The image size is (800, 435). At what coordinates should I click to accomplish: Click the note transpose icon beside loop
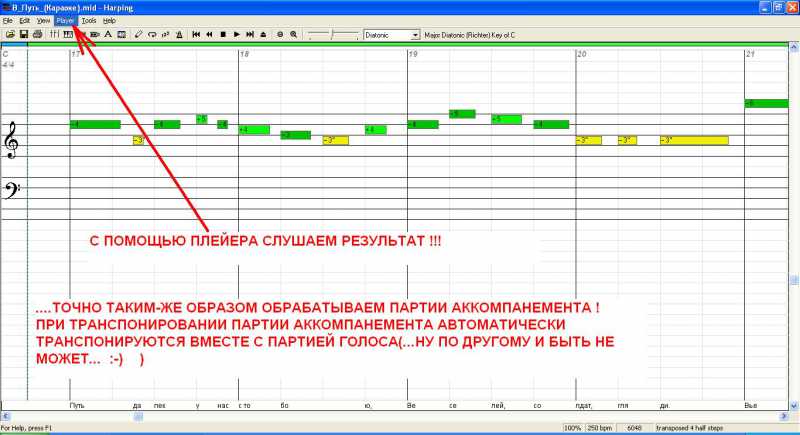(165, 35)
